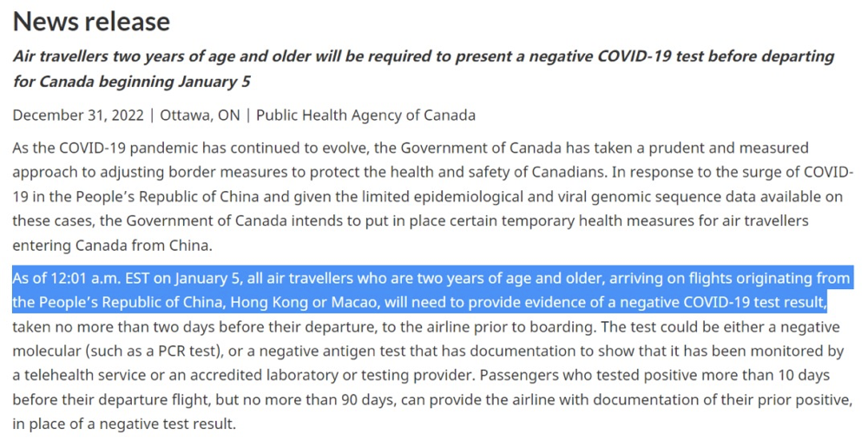This screenshot has width=868, height=441.
Task: Click "Public Health Agency of Canada" text
Action: point(366,115)
